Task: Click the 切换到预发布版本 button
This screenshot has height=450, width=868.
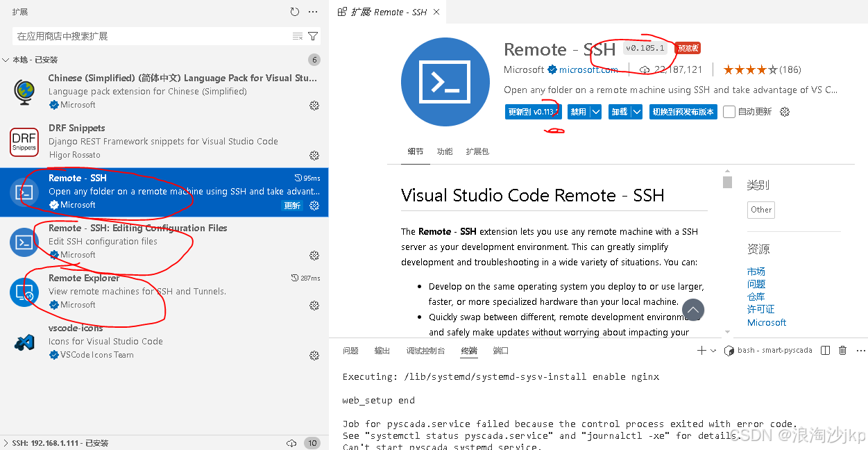Action: tap(683, 112)
